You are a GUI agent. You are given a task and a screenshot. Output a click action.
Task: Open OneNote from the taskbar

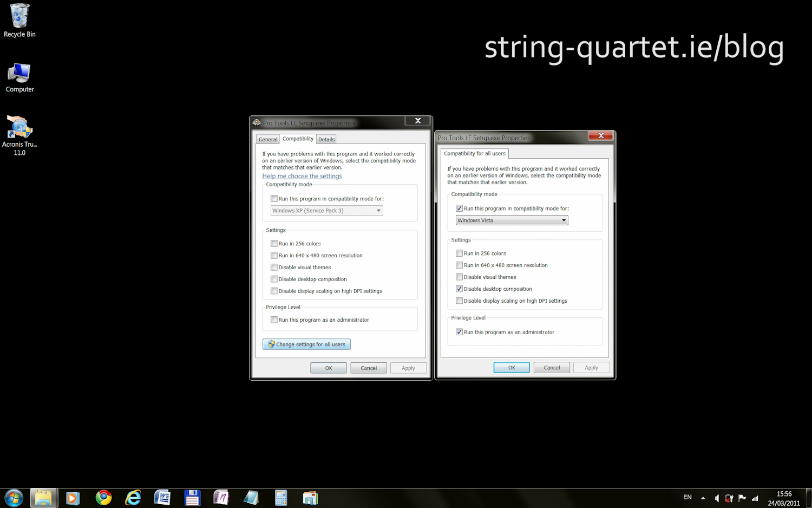click(221, 498)
